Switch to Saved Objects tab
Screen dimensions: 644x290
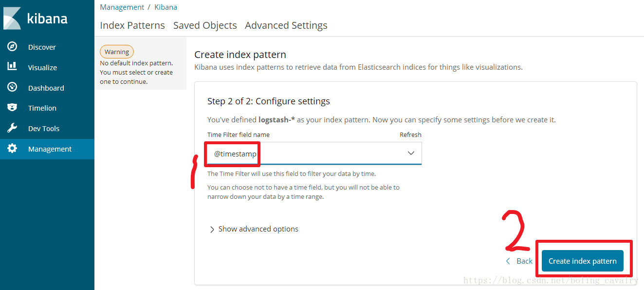point(205,25)
